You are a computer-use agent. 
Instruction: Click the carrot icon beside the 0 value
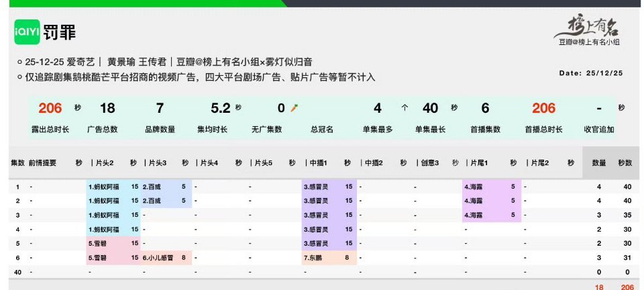point(294,108)
